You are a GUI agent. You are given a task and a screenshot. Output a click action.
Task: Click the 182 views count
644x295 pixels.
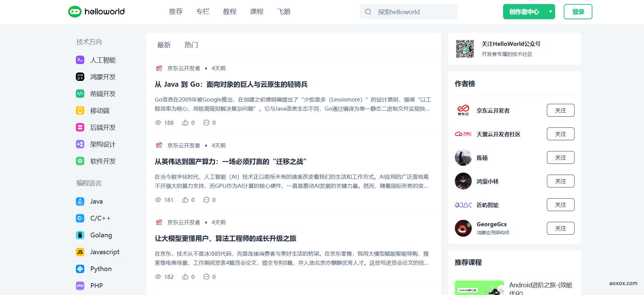(x=169, y=277)
